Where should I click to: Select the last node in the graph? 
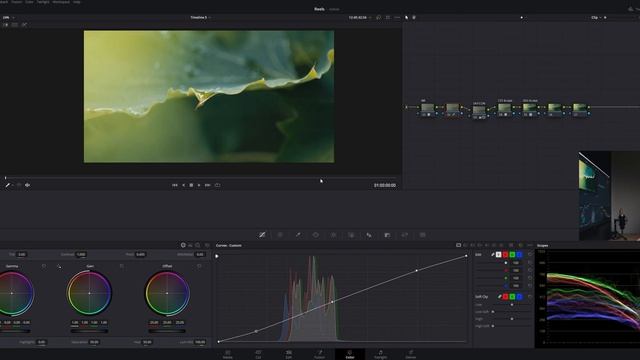point(580,109)
